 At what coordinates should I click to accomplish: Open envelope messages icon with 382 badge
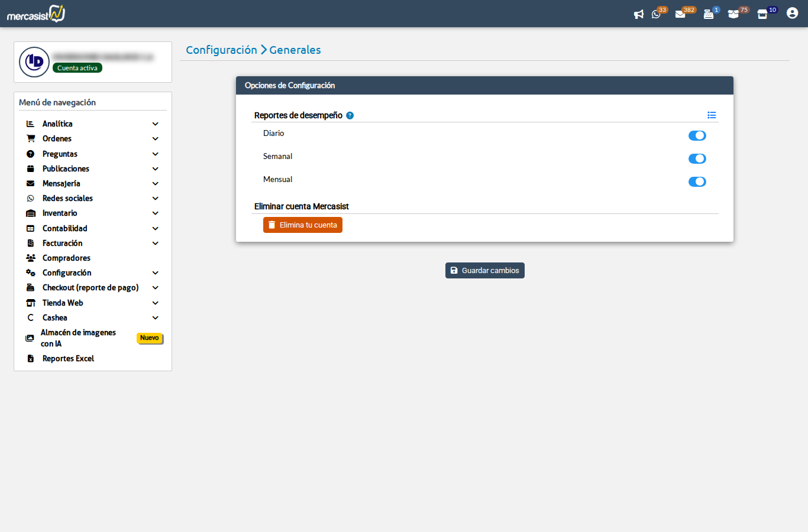click(680, 14)
